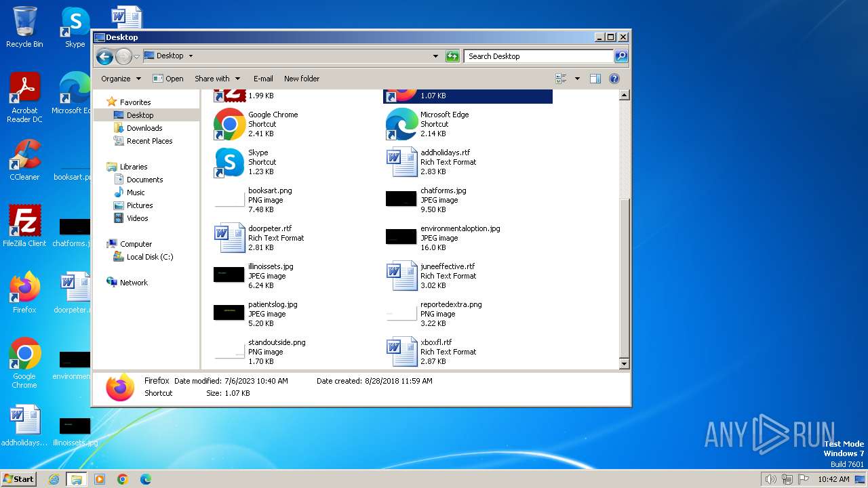This screenshot has width=868, height=488.
Task: Open the address bar history dropdown arrow
Action: coord(435,56)
